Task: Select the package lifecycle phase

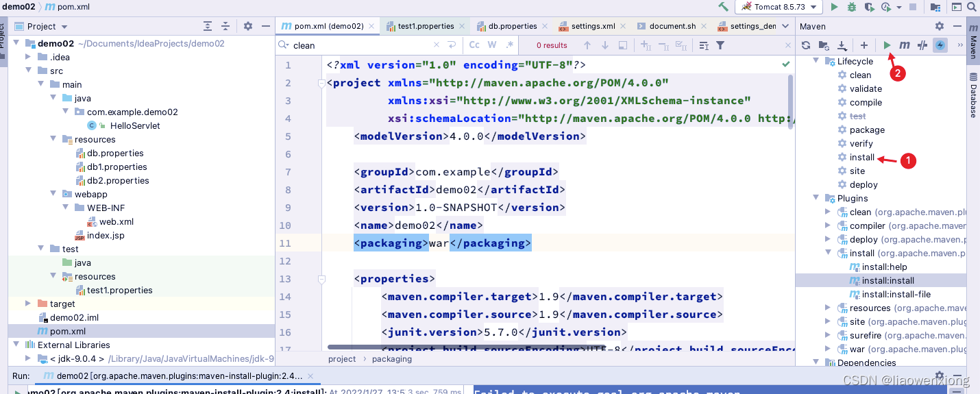Action: pyautogui.click(x=867, y=130)
